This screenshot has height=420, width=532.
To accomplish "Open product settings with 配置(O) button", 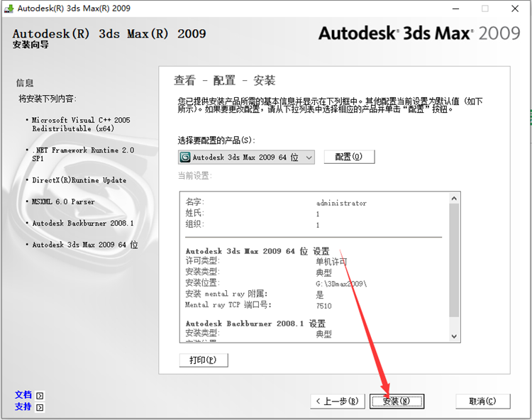I will (349, 157).
